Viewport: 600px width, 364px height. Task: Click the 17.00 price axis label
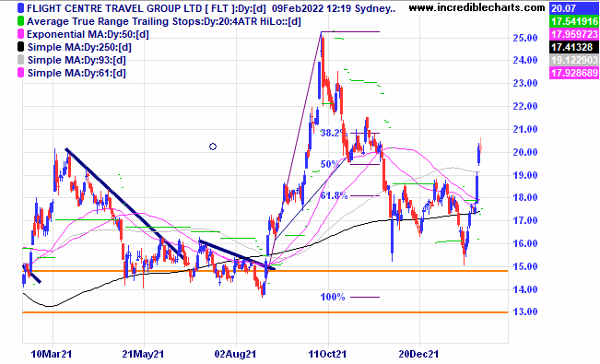[525, 220]
